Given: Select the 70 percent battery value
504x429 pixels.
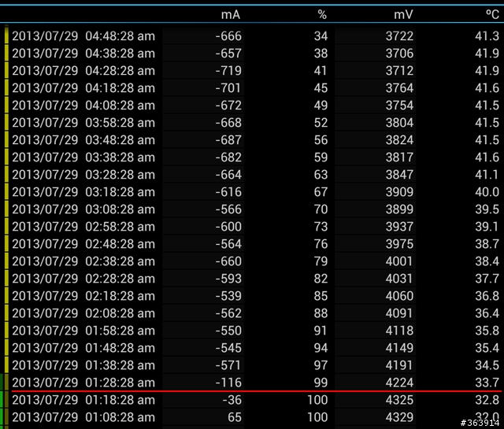Looking at the screenshot, I should point(321,209).
